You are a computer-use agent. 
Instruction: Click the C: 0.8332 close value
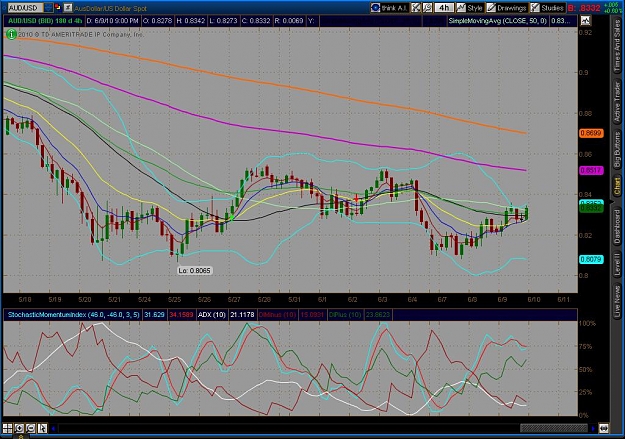tap(256, 21)
